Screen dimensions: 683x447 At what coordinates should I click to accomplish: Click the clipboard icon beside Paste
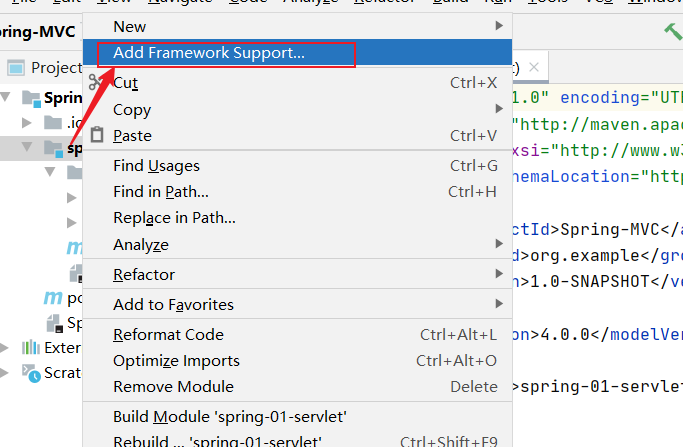tap(97, 135)
